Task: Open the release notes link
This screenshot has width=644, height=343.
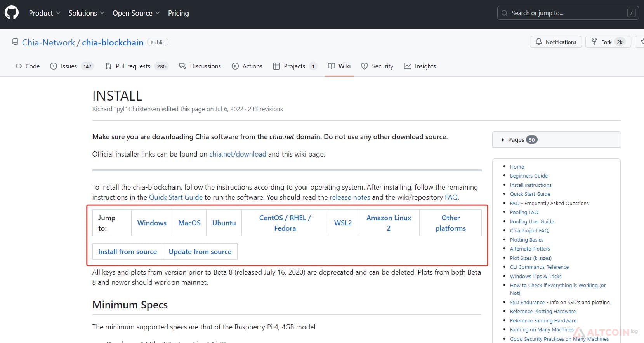Action: pyautogui.click(x=350, y=197)
